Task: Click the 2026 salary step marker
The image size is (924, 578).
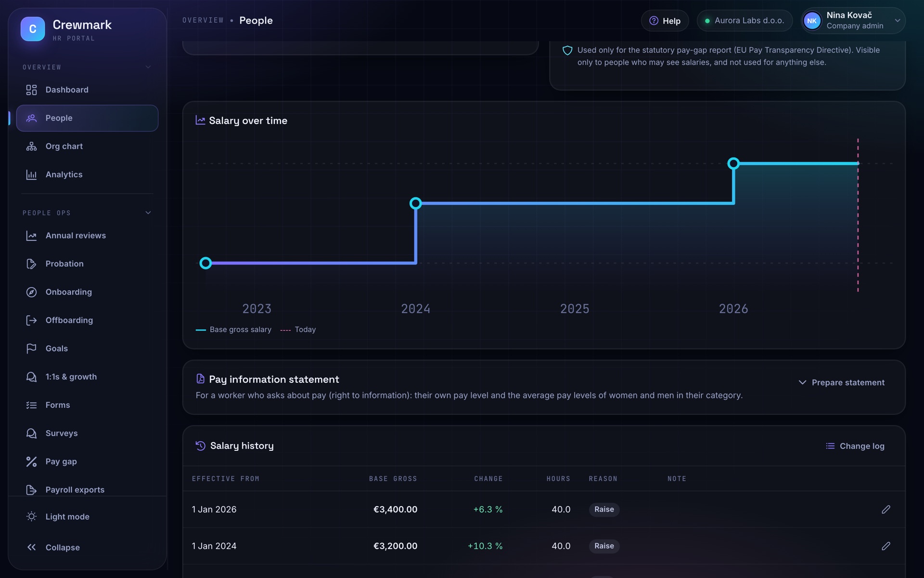Action: (x=733, y=163)
